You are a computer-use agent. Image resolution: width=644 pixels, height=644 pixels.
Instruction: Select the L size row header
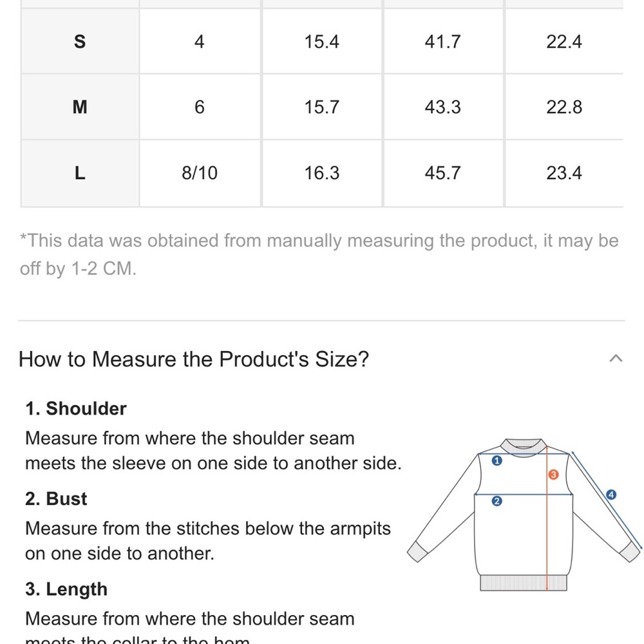tap(80, 173)
